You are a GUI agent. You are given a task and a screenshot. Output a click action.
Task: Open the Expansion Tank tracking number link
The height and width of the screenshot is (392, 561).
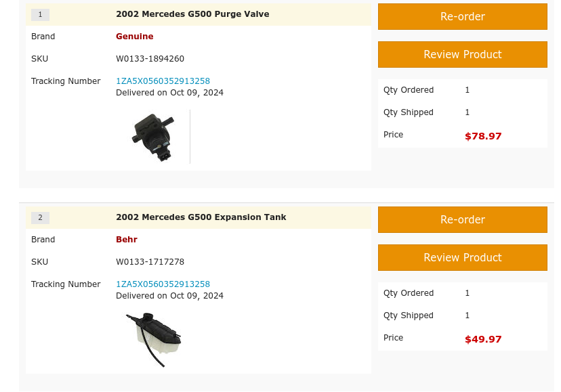163,284
